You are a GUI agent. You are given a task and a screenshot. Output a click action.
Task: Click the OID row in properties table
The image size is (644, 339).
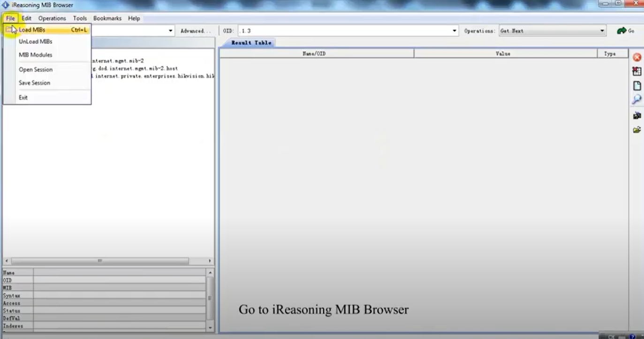104,280
